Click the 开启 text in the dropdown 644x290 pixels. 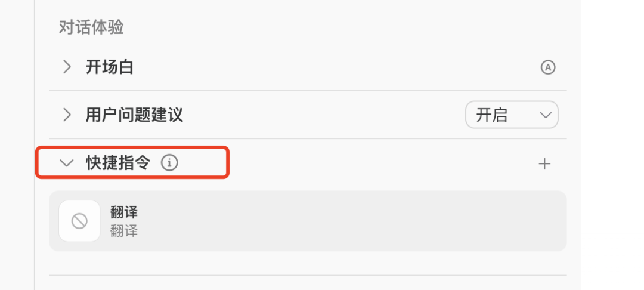coord(491,115)
